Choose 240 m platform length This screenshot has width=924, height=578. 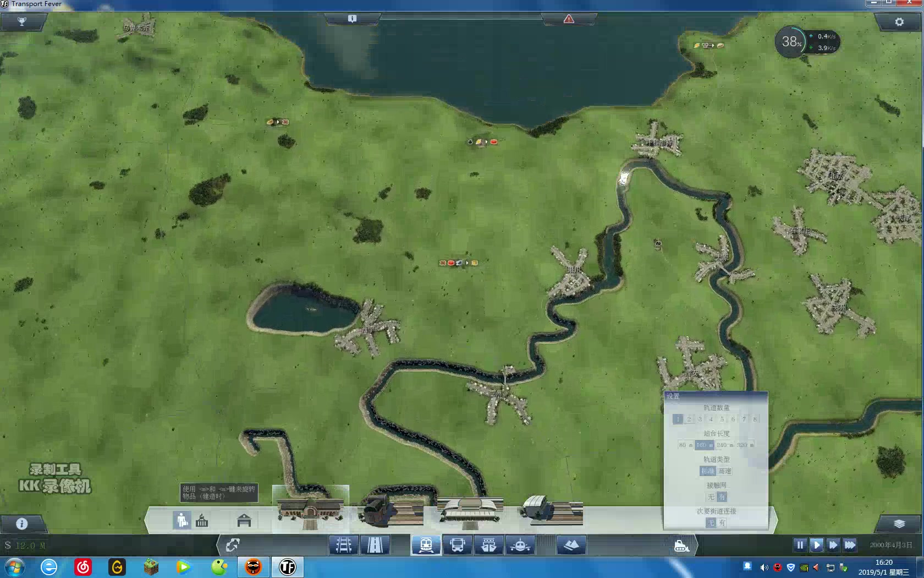(724, 445)
